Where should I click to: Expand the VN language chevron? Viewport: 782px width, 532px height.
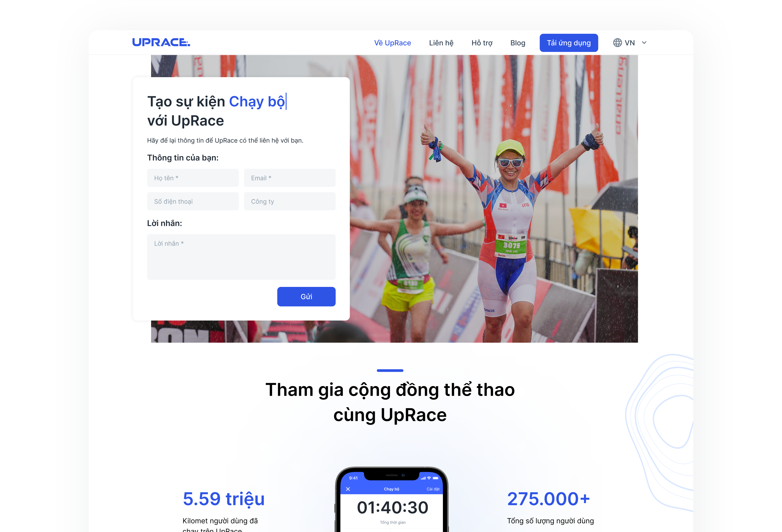[644, 43]
